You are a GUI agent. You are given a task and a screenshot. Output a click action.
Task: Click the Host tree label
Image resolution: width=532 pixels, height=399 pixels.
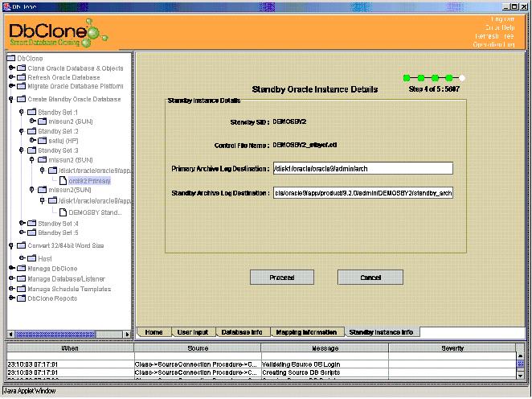coord(45,259)
